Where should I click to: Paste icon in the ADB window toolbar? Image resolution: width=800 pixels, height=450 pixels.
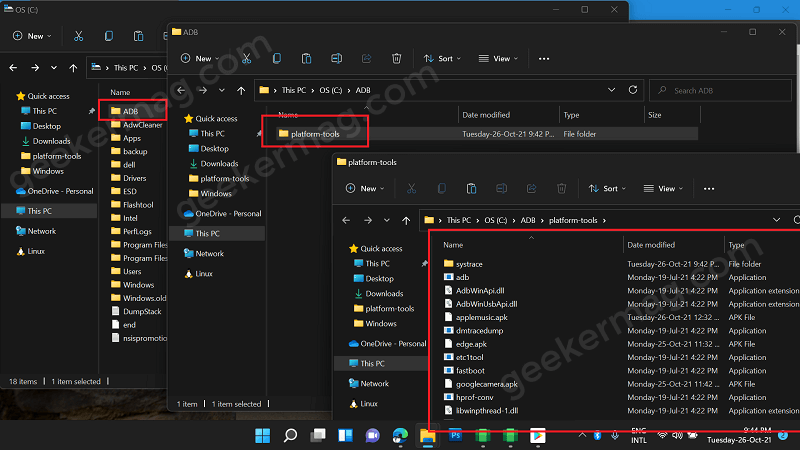point(306,59)
